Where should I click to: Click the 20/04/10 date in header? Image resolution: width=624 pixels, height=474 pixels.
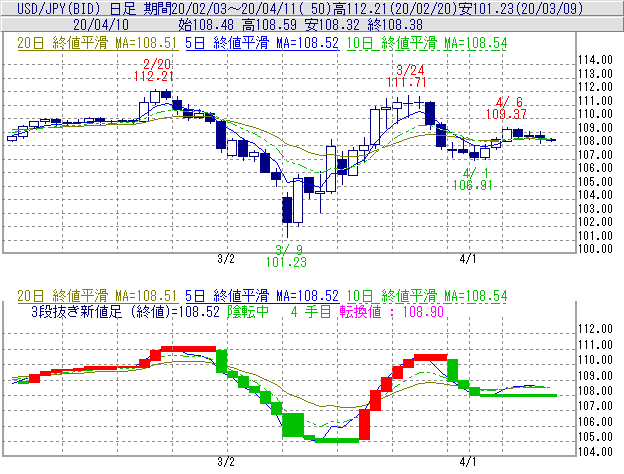pyautogui.click(x=101, y=25)
